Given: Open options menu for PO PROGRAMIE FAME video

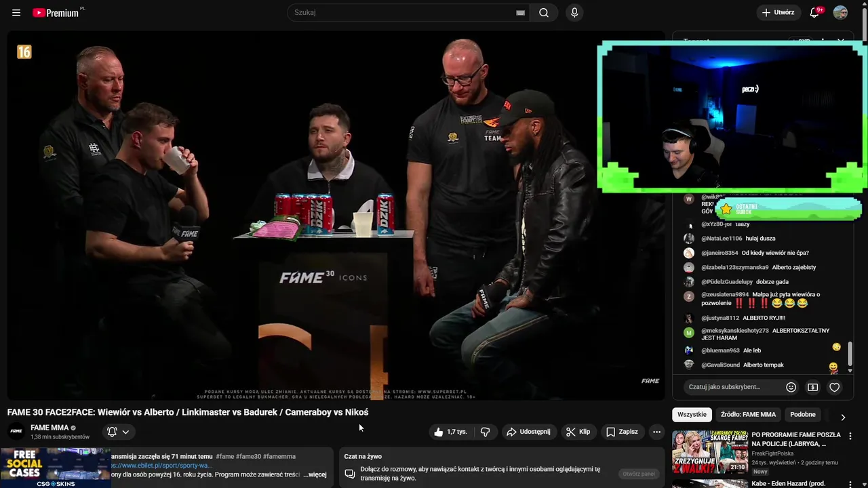Looking at the screenshot, I should point(850,436).
